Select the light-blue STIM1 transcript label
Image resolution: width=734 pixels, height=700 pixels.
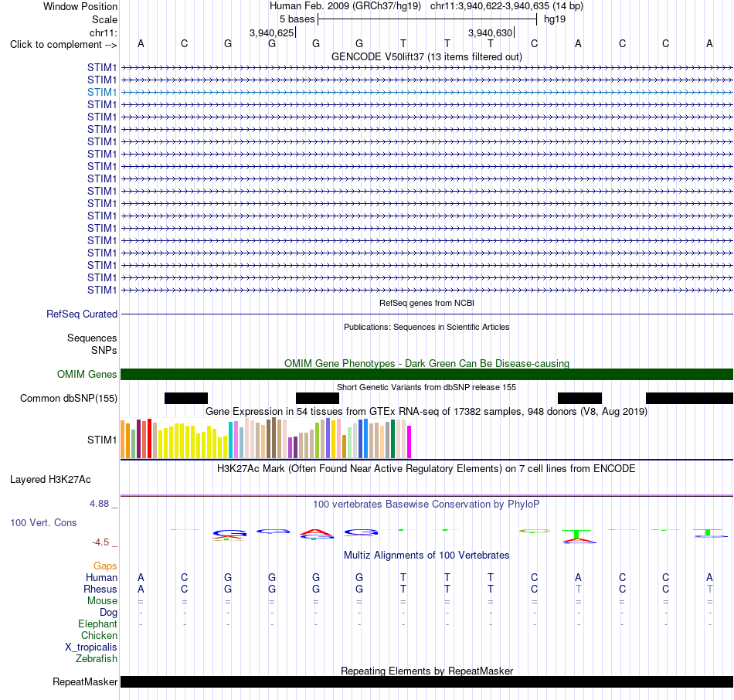pyautogui.click(x=101, y=92)
